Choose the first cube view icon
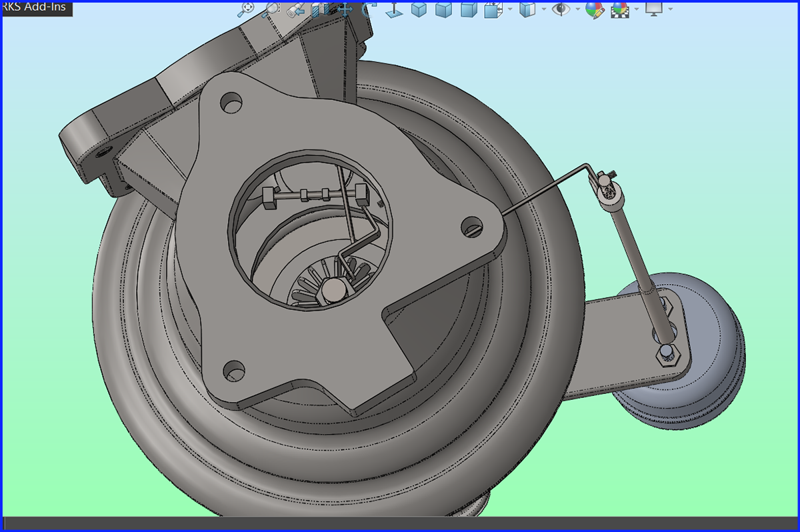The image size is (800, 532). pyautogui.click(x=419, y=9)
